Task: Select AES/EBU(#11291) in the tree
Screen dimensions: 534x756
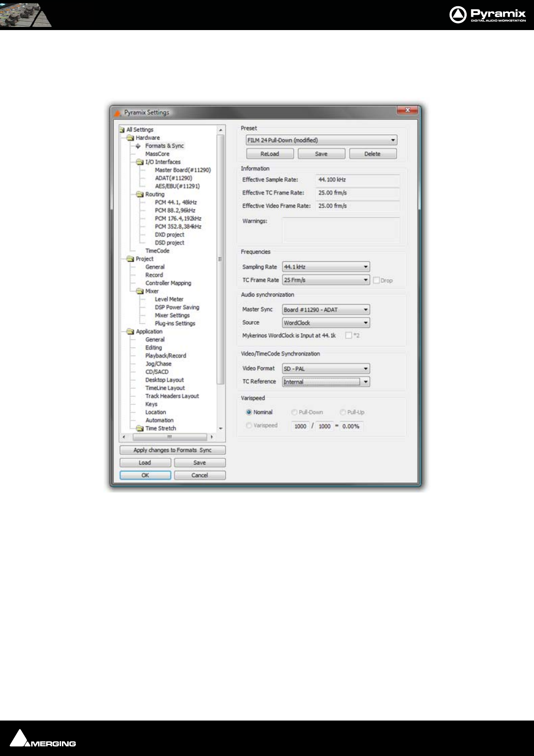Action: (177, 186)
